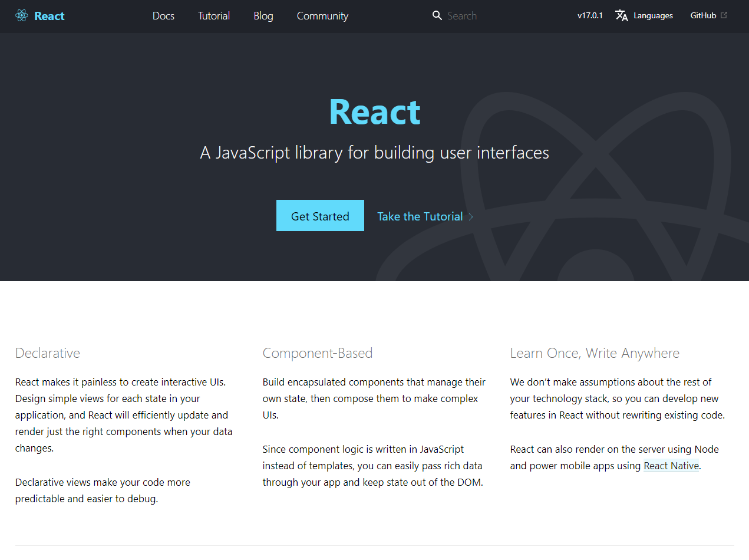Image resolution: width=749 pixels, height=560 pixels.
Task: Click the GitHub external link icon
Action: [724, 15]
